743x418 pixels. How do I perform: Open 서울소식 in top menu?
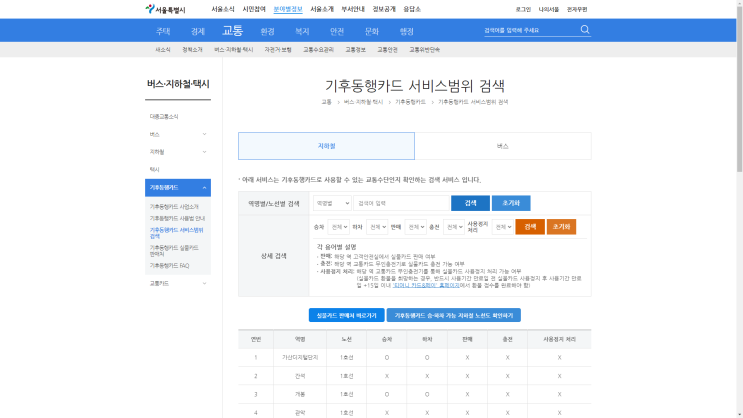(x=223, y=9)
